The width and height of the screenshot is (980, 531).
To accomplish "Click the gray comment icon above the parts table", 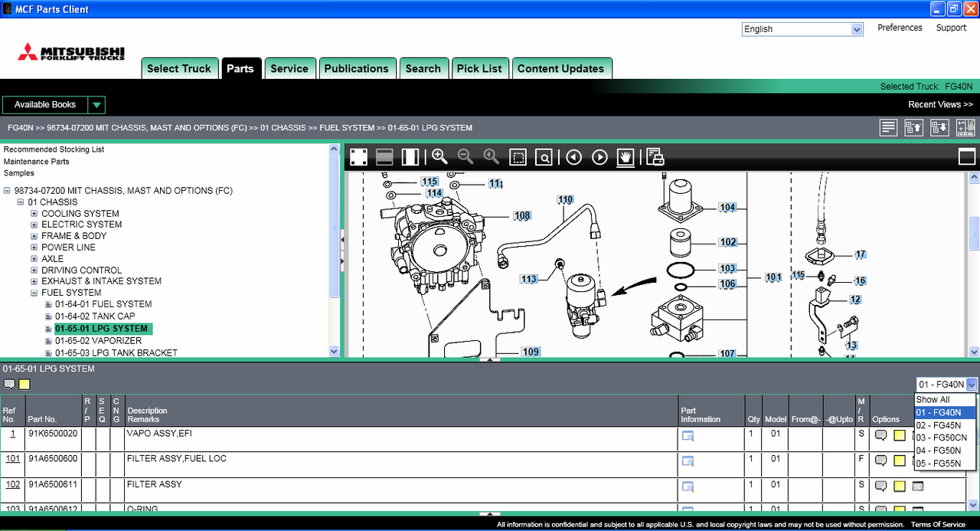I will 9,384.
